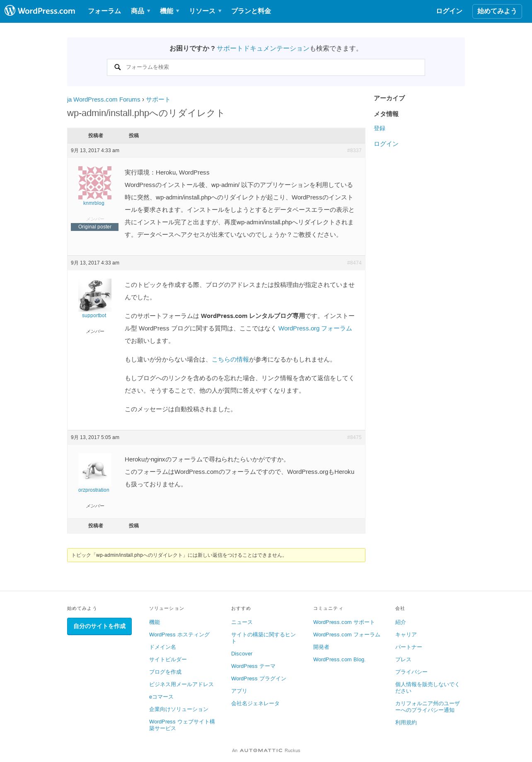Open knmrblog's avatar image

pyautogui.click(x=95, y=183)
